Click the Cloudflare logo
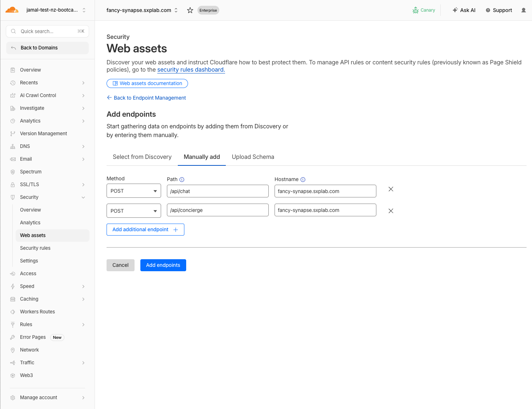 12,10
